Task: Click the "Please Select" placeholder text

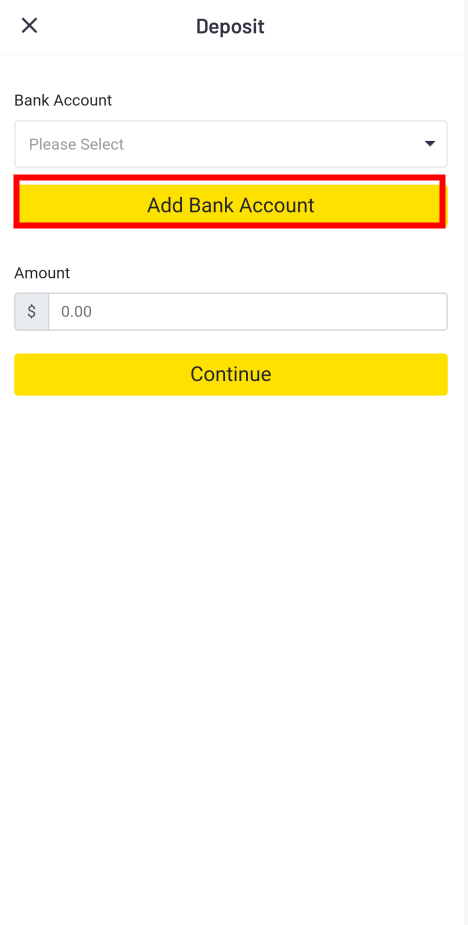Action: (x=76, y=145)
